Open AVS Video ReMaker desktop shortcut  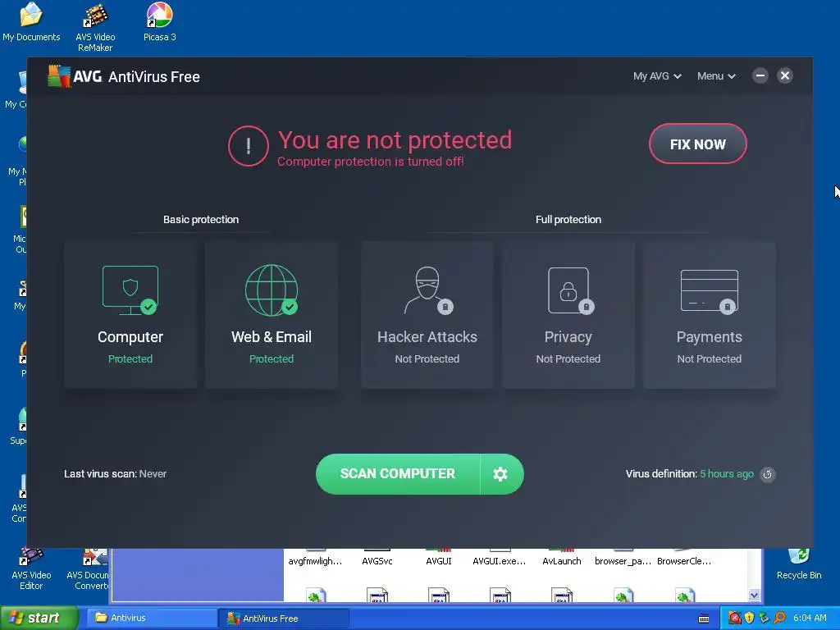click(95, 28)
